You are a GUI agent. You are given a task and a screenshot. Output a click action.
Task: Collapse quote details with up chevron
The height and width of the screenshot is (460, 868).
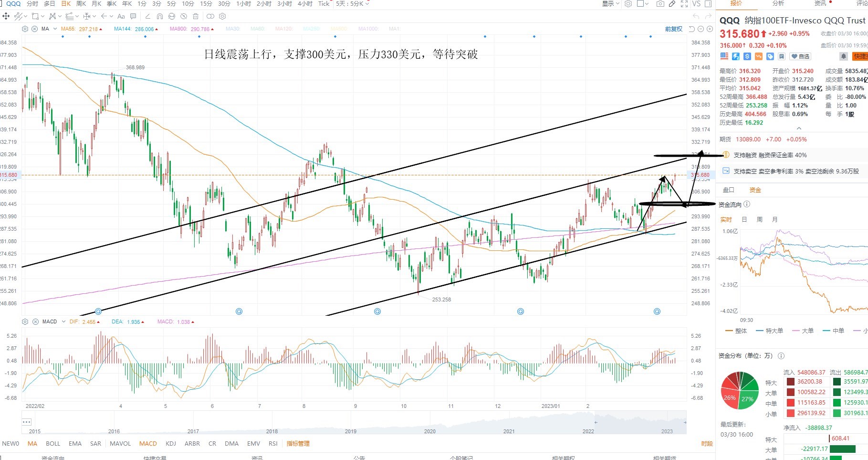point(799,128)
